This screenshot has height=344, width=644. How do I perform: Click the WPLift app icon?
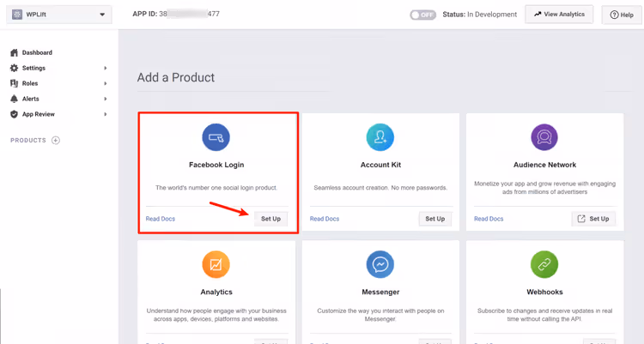tap(17, 15)
